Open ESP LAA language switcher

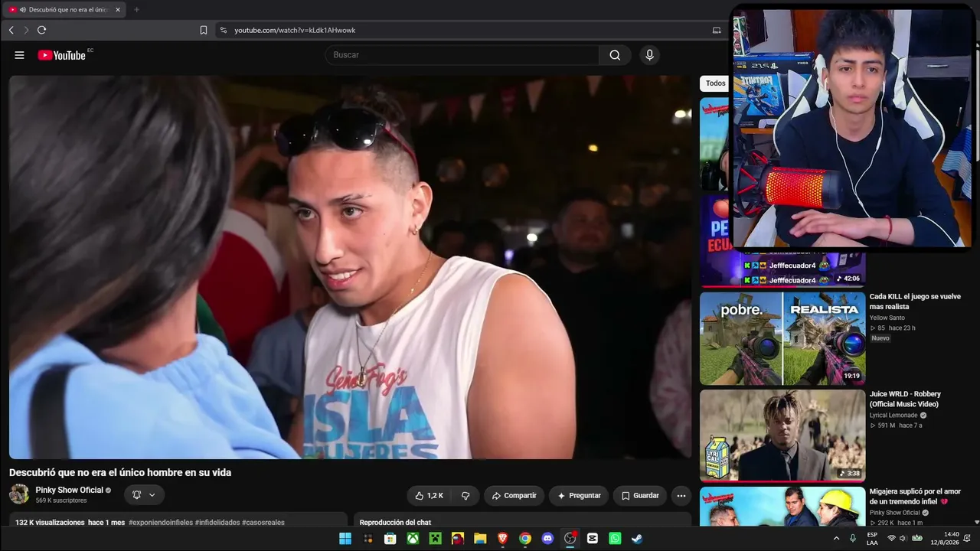tap(872, 539)
